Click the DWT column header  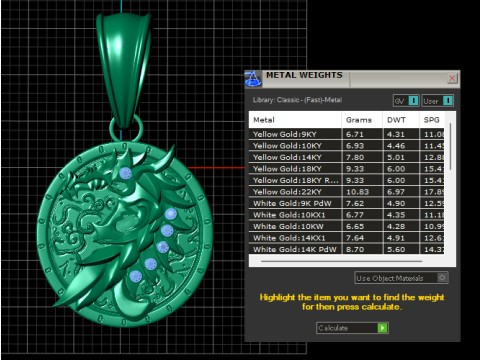click(401, 120)
